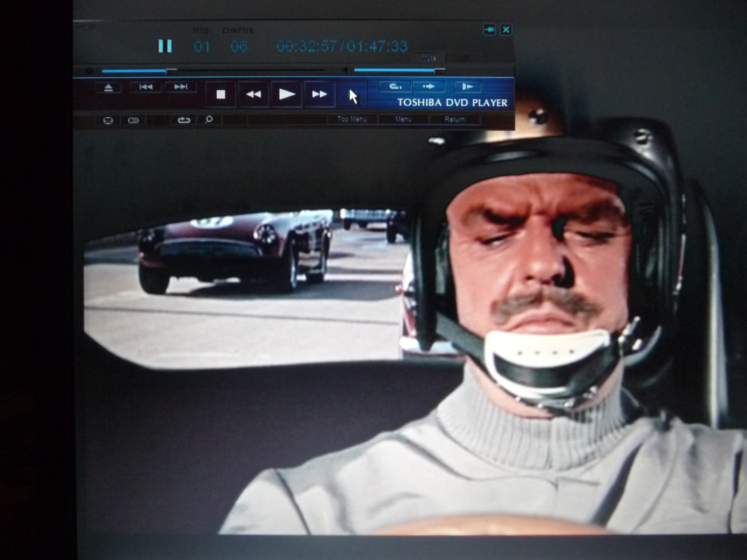Toggle repeat mode icon
Viewport: 747px width, 560px height.
[x=183, y=120]
